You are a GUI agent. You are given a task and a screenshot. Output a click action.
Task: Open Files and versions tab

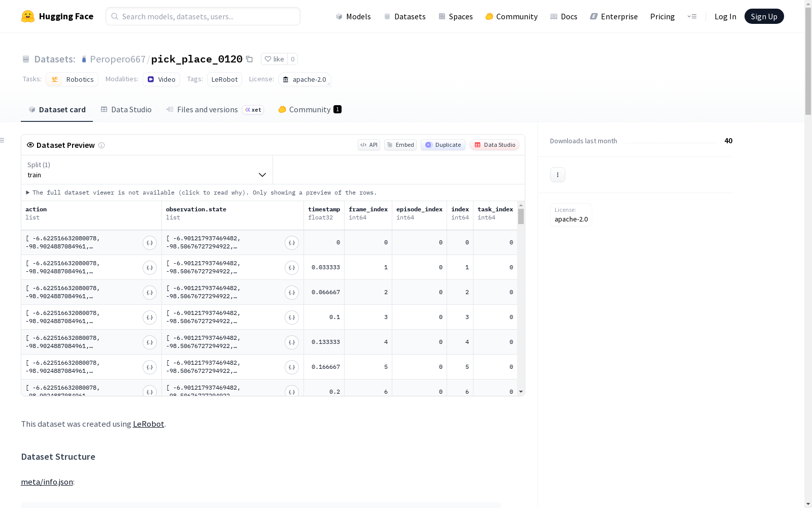coord(215,110)
